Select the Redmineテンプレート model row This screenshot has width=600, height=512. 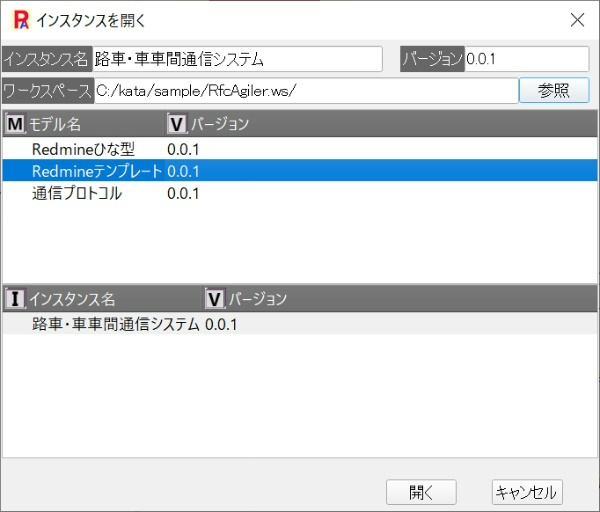coord(300,171)
